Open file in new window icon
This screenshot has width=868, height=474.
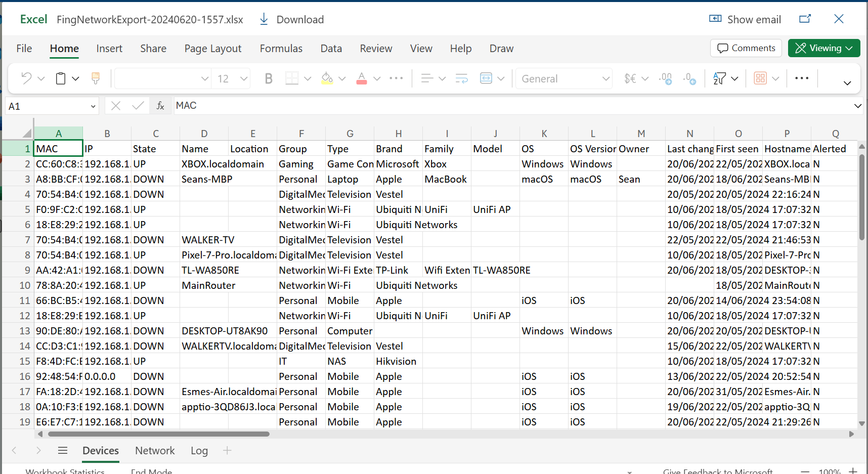click(x=805, y=19)
